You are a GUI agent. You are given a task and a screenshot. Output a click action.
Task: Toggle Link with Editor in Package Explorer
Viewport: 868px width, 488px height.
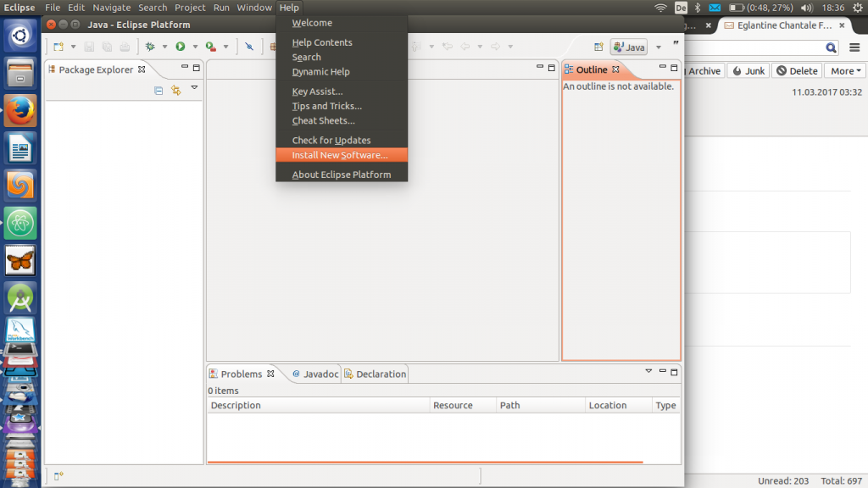click(x=176, y=90)
